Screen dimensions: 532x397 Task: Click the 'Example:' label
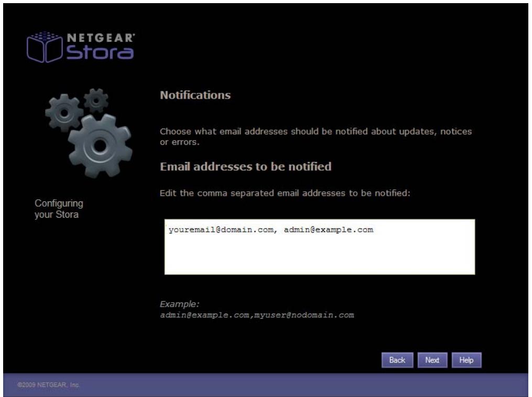179,304
